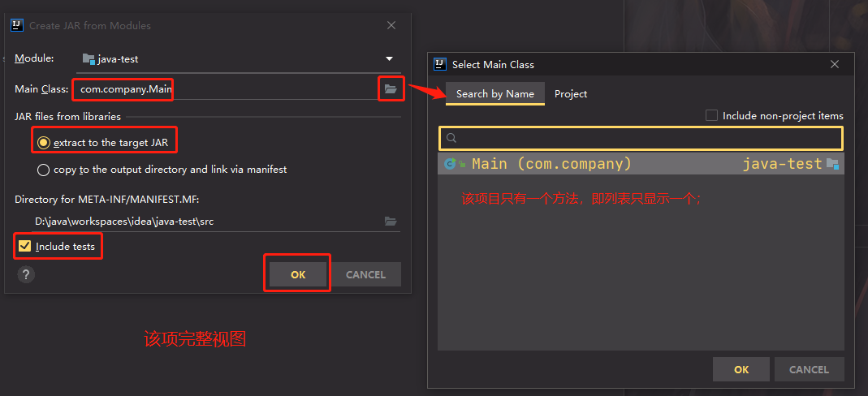
Task: Cancel the Select Main Class dialog
Action: pyautogui.click(x=810, y=369)
